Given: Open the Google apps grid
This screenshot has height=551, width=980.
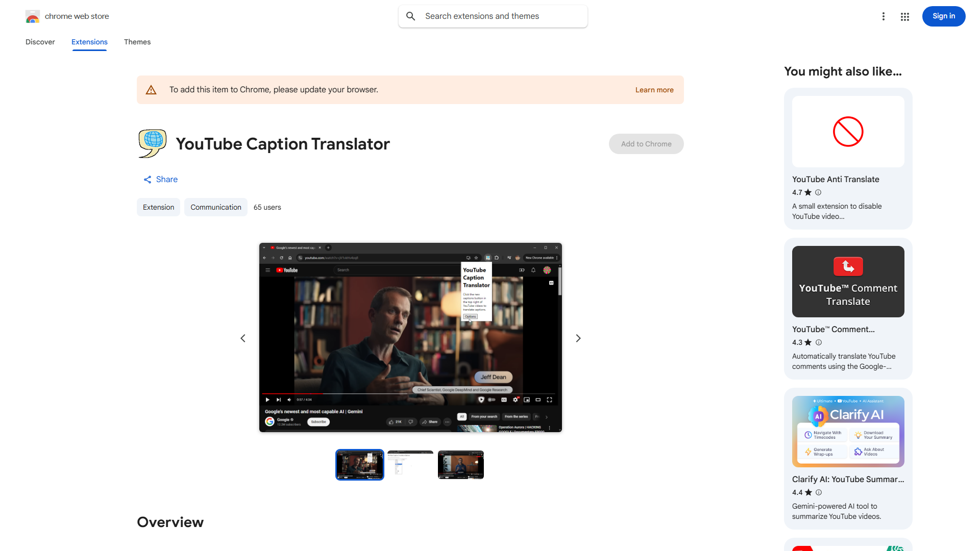Looking at the screenshot, I should pos(904,16).
